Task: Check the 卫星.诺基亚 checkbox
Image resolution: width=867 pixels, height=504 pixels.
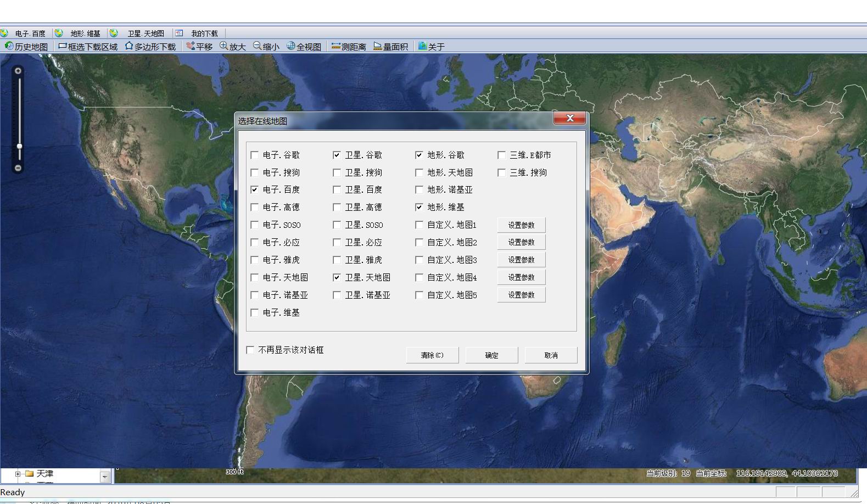Action: pyautogui.click(x=337, y=295)
